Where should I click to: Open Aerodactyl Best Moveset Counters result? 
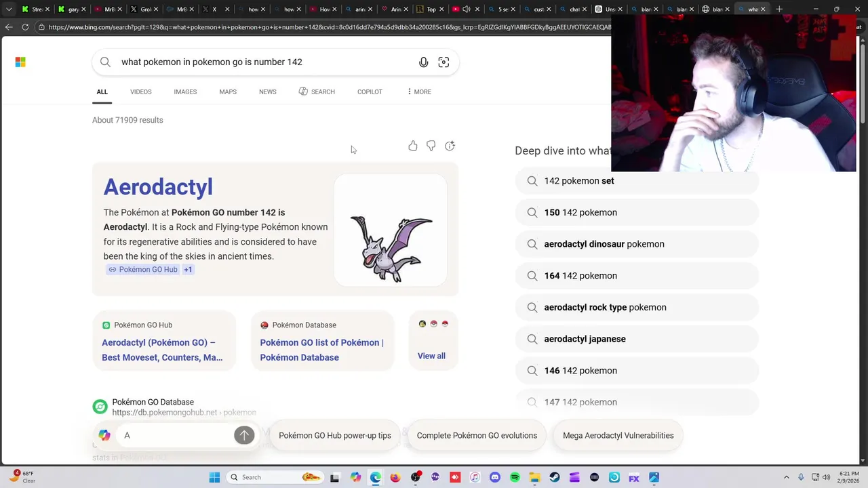click(x=162, y=350)
